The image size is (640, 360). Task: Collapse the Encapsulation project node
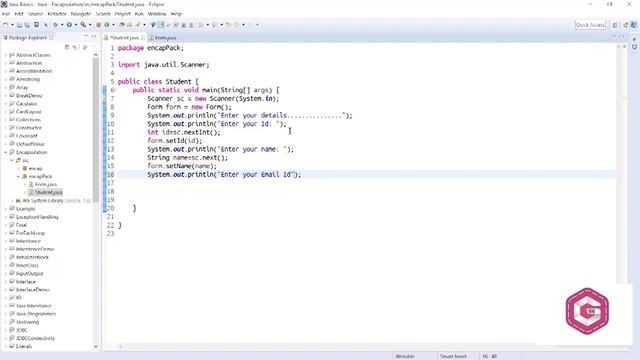[6, 152]
